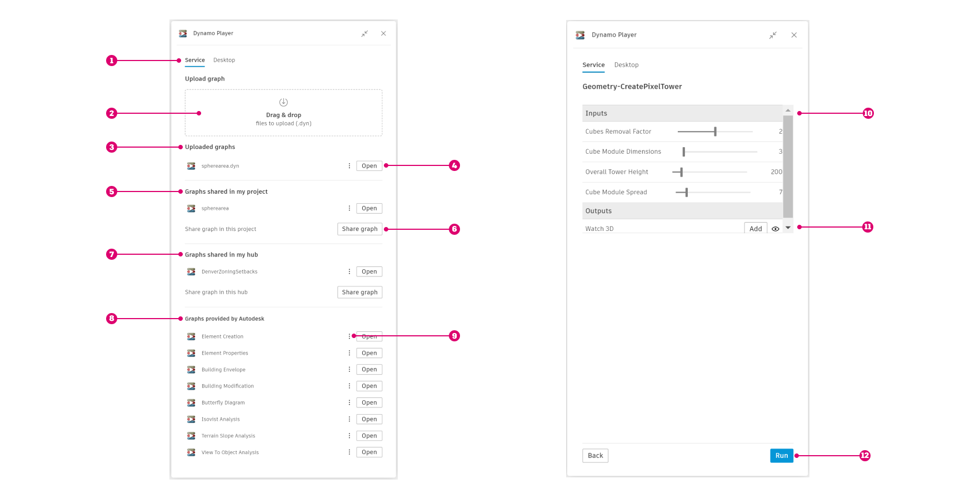The image size is (980, 499).
Task: Click Overall Tower Height value 200
Action: (x=776, y=172)
